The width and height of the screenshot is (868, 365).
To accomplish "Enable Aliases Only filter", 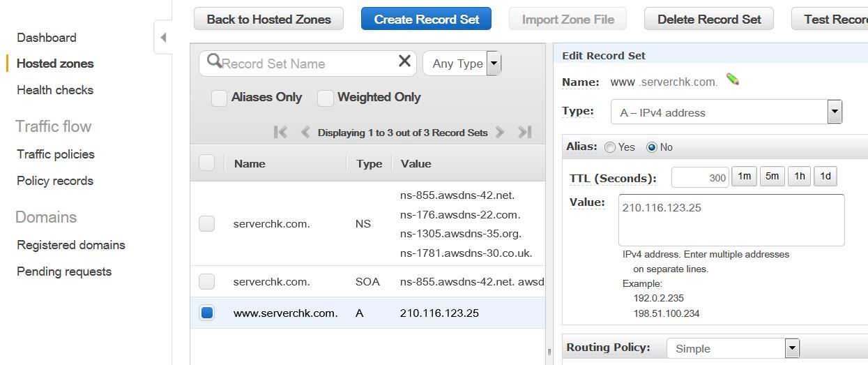I will [219, 98].
